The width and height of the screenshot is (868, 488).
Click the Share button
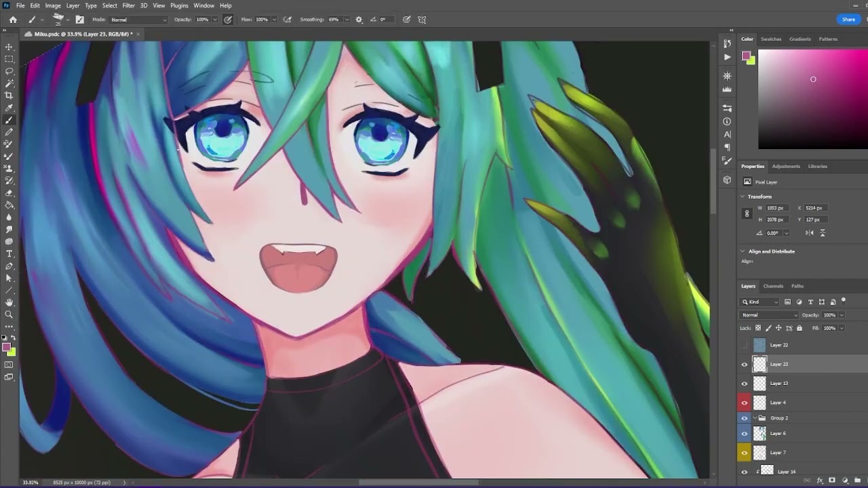tap(848, 20)
